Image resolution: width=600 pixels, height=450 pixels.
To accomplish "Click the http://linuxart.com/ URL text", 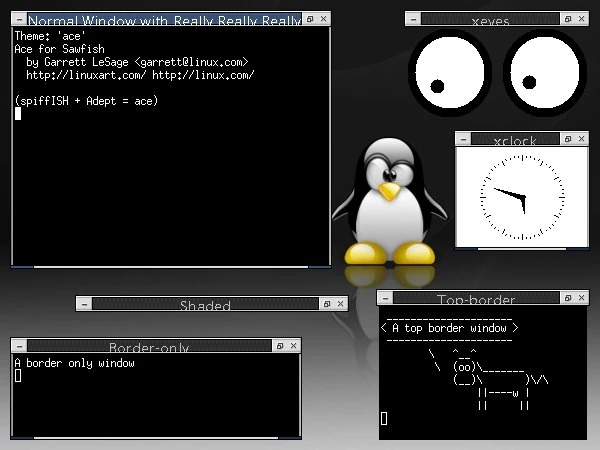I will (86, 75).
